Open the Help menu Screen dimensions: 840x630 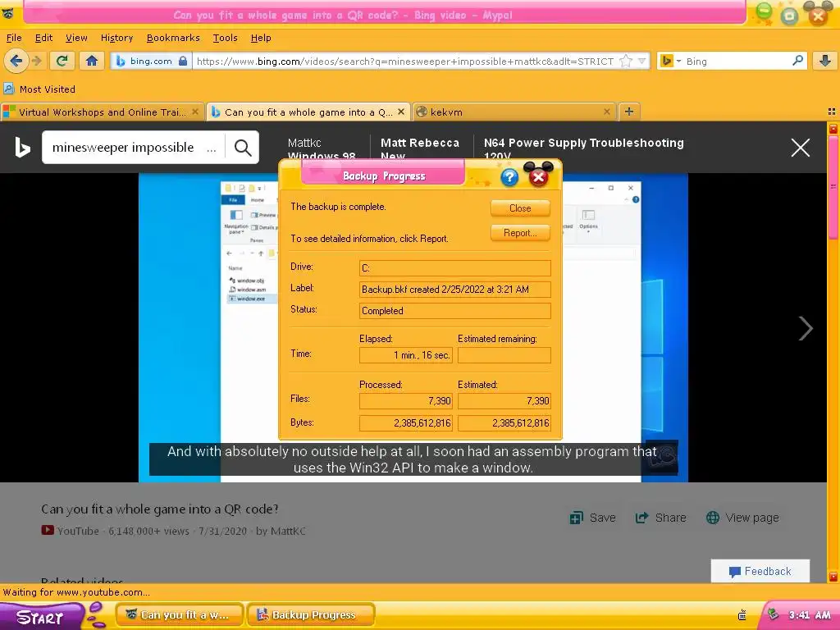261,38
